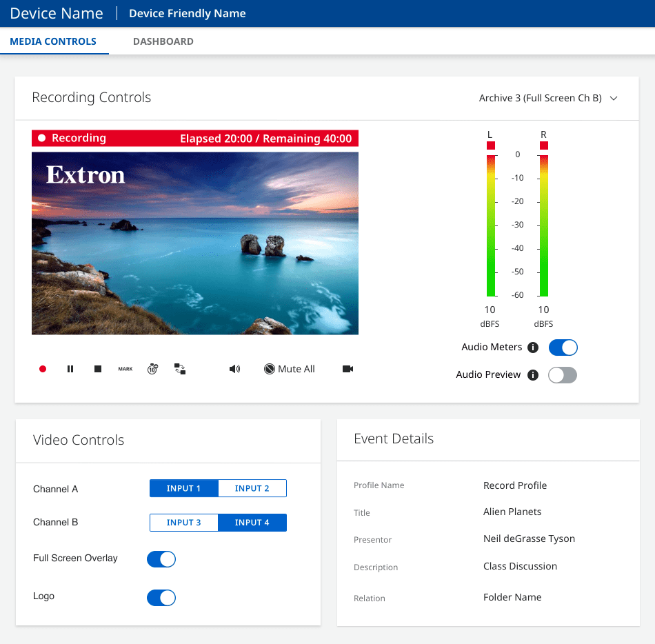Select Input 2 for Channel A
Screen dimensions: 655x644
pyautogui.click(x=252, y=488)
